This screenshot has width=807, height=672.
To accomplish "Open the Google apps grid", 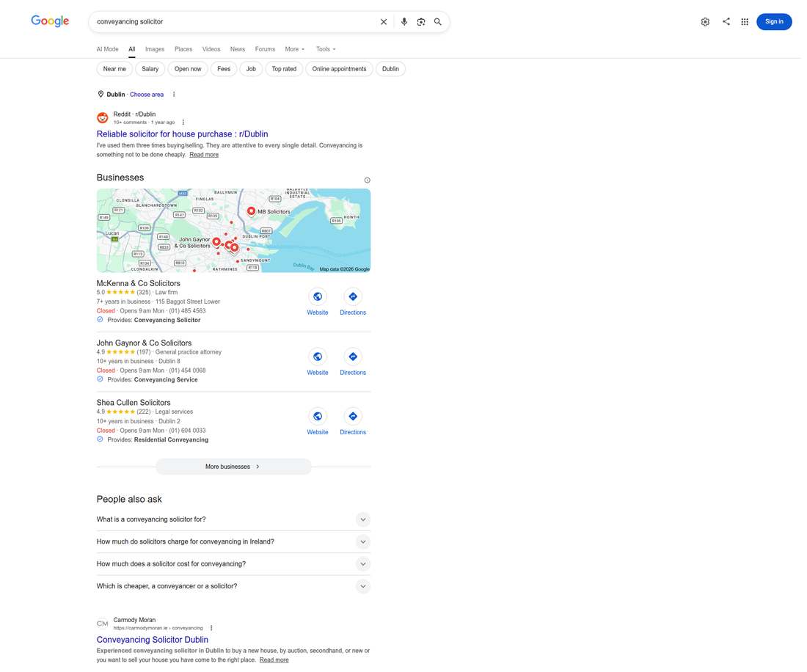I will click(x=745, y=21).
